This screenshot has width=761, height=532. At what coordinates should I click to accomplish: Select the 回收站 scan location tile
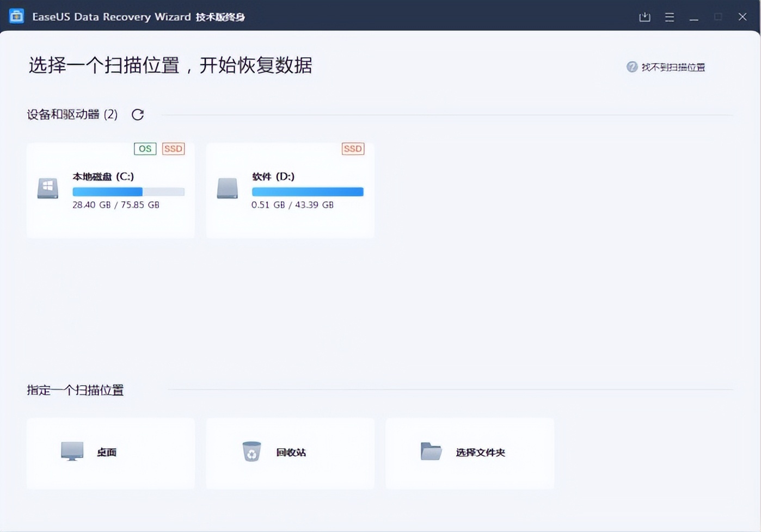pos(290,453)
